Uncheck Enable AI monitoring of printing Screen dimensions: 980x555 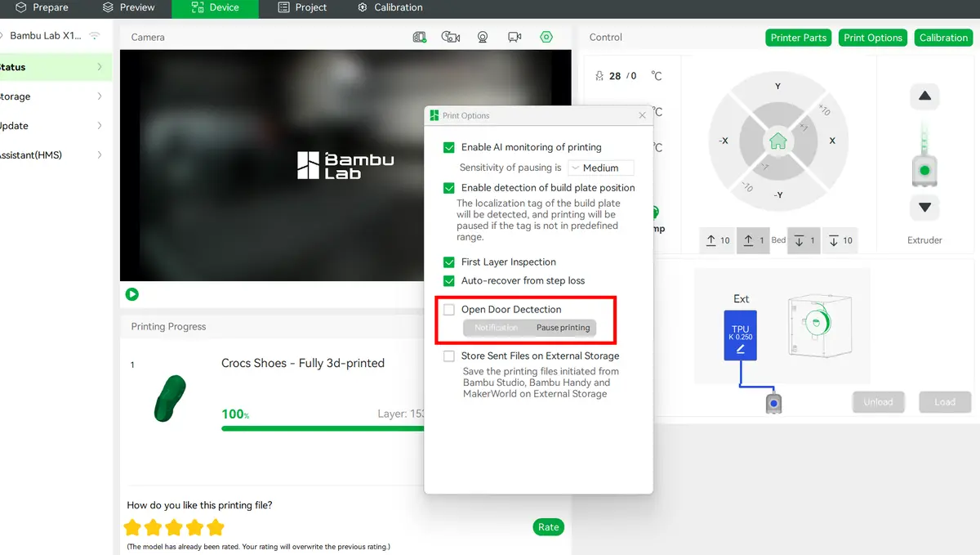tap(448, 147)
